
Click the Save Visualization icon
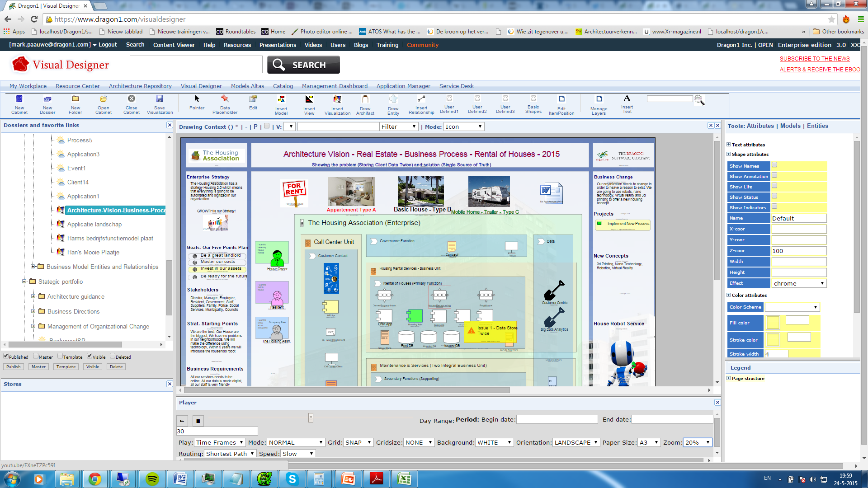[159, 104]
